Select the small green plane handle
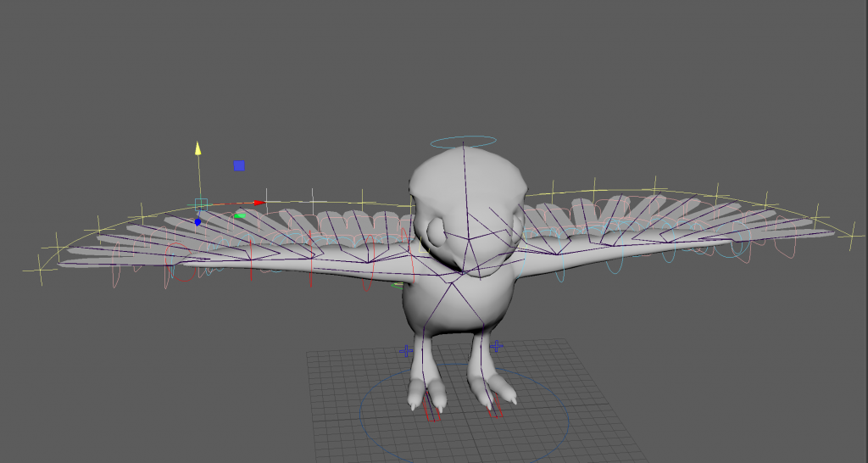868x463 pixels. (239, 216)
